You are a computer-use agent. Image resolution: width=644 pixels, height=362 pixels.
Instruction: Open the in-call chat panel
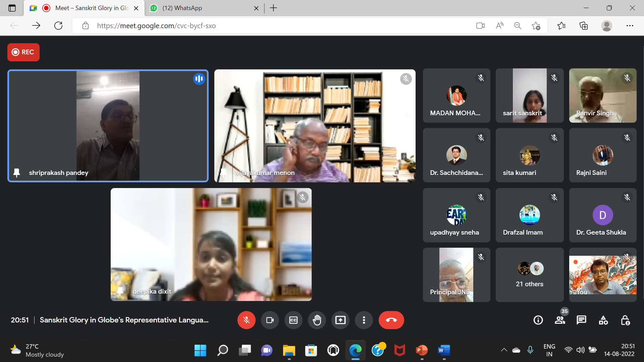tap(581, 320)
